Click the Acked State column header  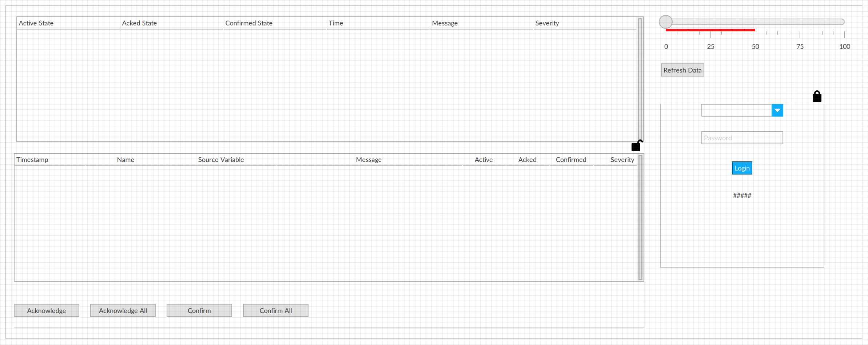(x=139, y=23)
